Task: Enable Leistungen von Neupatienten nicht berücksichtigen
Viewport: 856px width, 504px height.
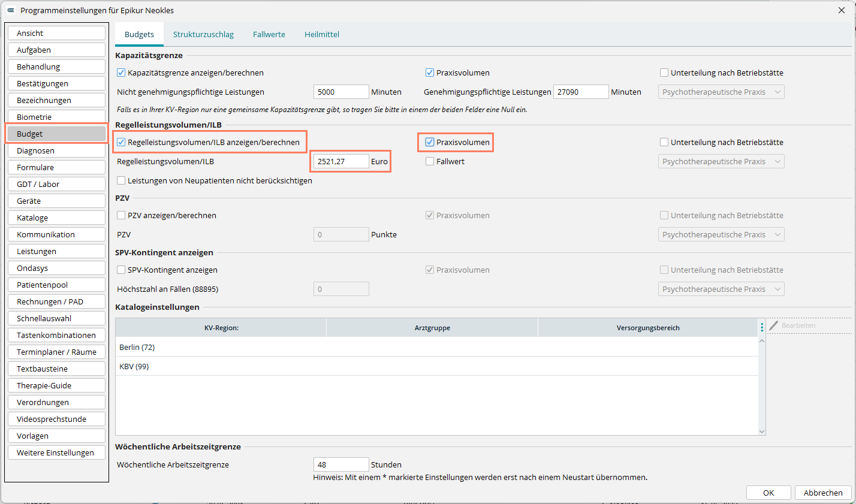Action: (x=121, y=180)
